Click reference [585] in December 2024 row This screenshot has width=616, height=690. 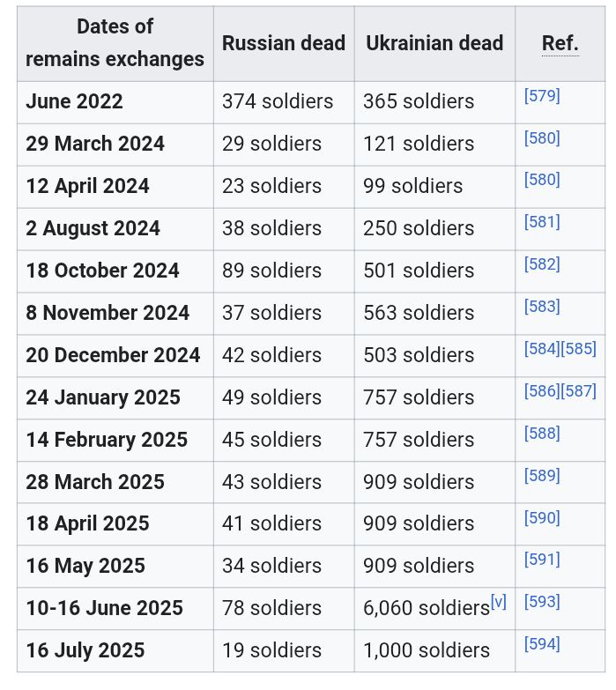(x=579, y=348)
